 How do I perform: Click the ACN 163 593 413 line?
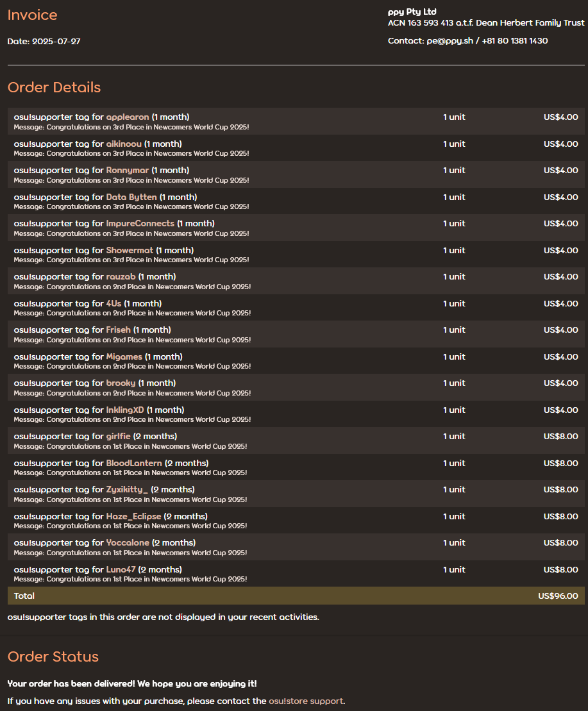pyautogui.click(x=486, y=22)
